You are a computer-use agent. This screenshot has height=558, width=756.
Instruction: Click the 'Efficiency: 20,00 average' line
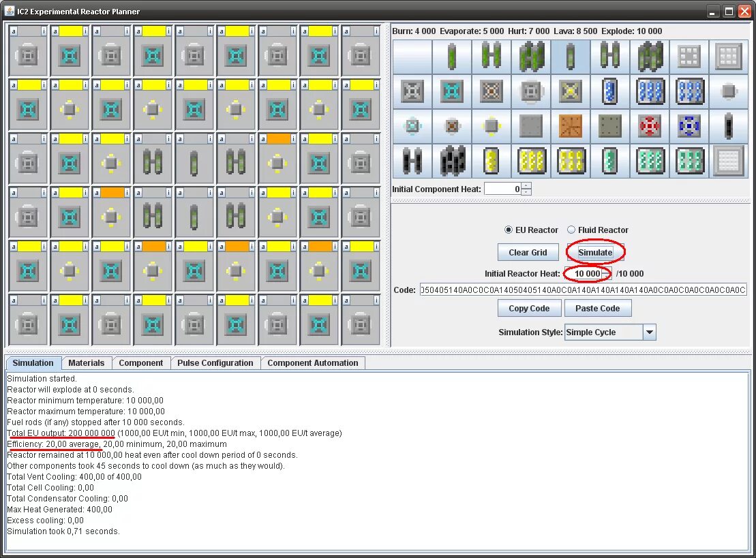pyautogui.click(x=54, y=444)
